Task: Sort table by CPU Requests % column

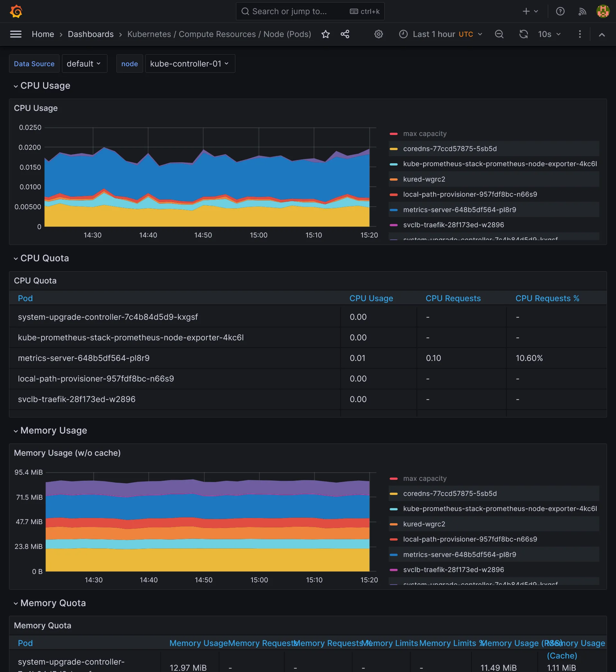Action: tap(547, 298)
